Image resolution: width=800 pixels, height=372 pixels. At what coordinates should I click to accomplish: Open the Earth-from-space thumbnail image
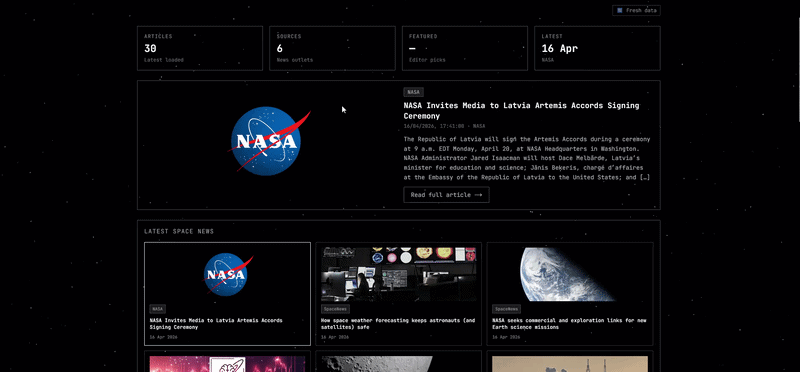(570, 274)
